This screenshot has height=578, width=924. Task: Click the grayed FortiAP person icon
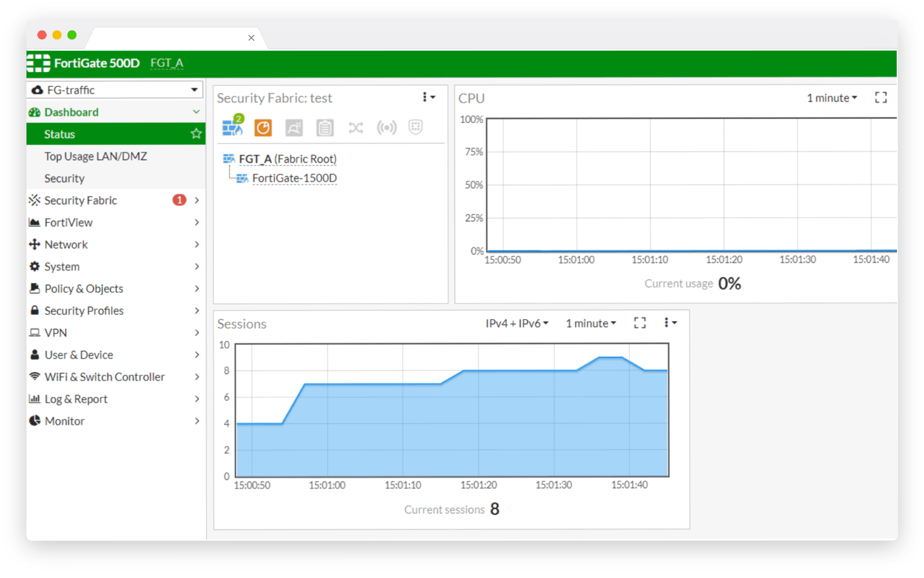(x=294, y=128)
